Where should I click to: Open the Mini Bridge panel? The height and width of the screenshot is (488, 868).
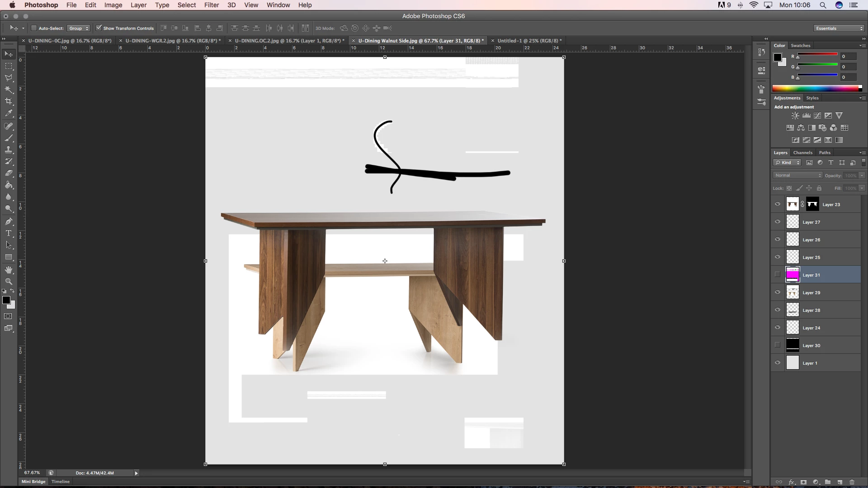point(34,482)
